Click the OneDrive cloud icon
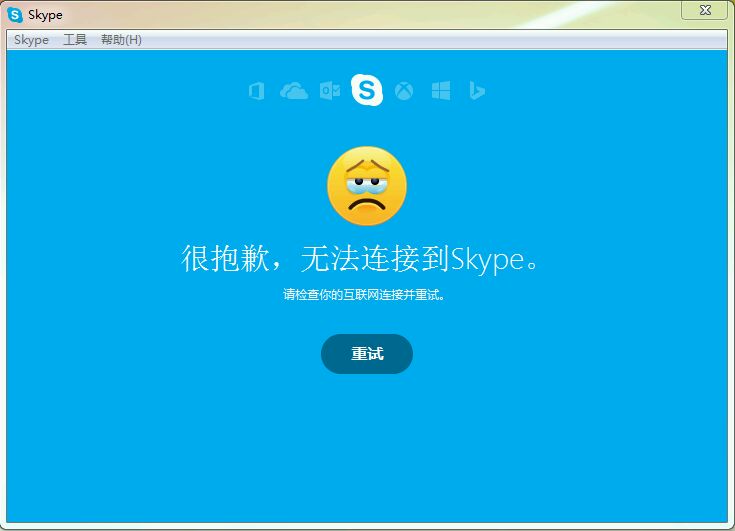The width and height of the screenshot is (735, 531). coord(294,90)
